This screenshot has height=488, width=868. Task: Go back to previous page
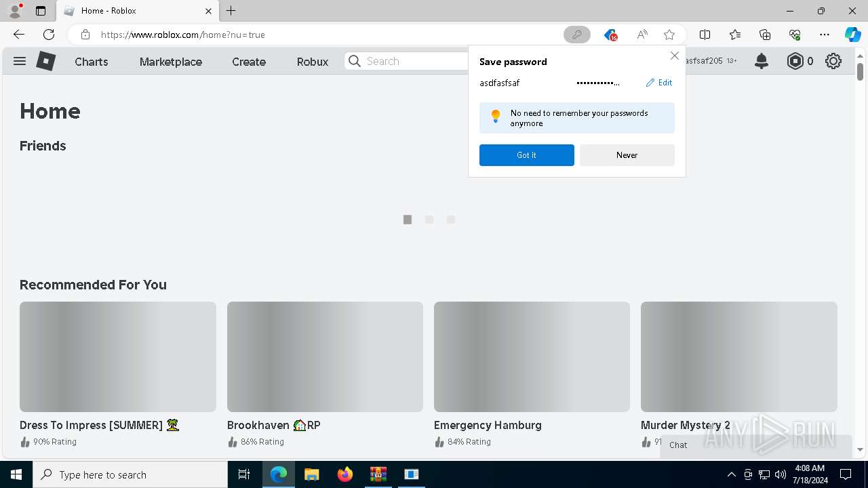click(19, 35)
